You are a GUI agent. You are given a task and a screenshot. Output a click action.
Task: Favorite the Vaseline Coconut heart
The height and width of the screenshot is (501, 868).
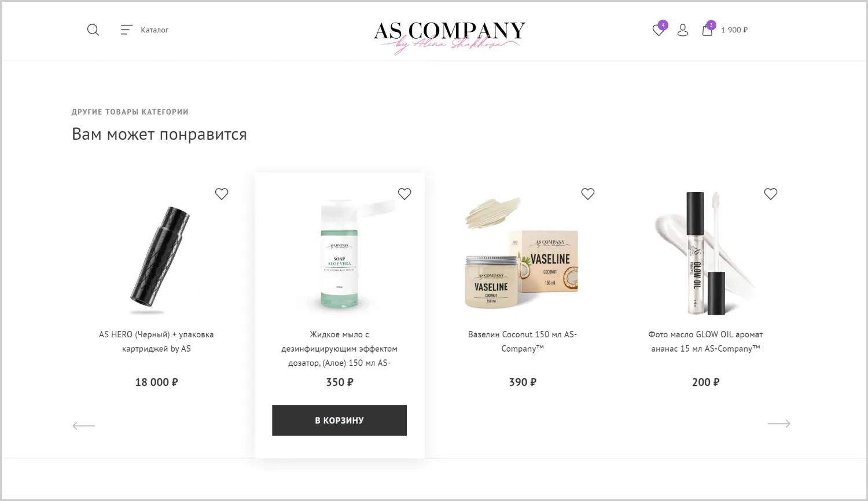point(588,194)
